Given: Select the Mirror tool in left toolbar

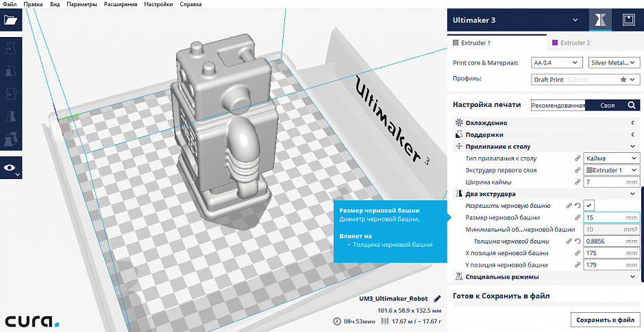Looking at the screenshot, I should point(11,117).
